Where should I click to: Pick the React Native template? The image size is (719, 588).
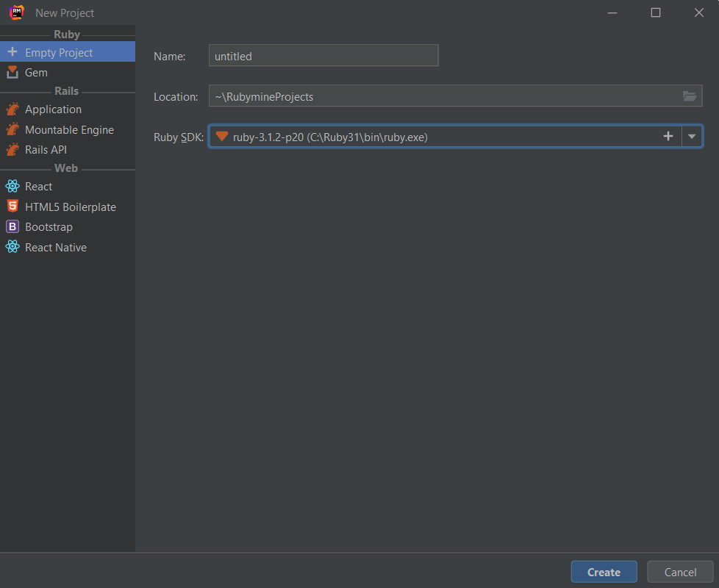68,247
